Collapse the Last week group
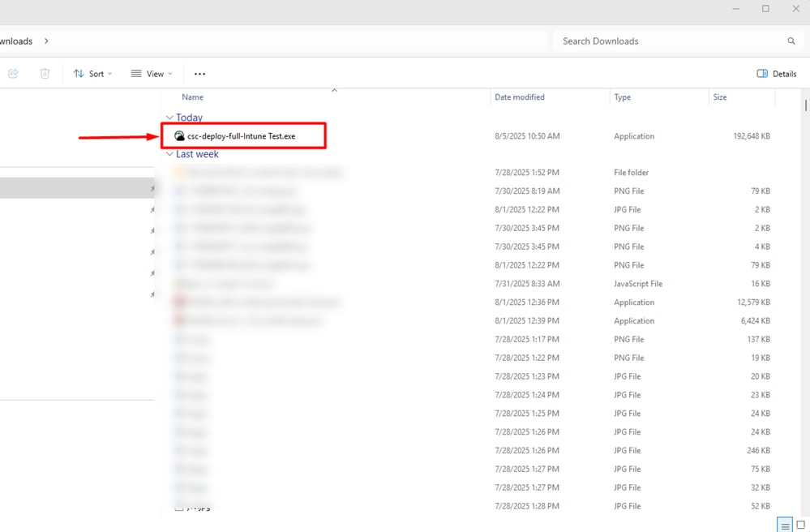Viewport: 810px width, 532px height. click(169, 154)
